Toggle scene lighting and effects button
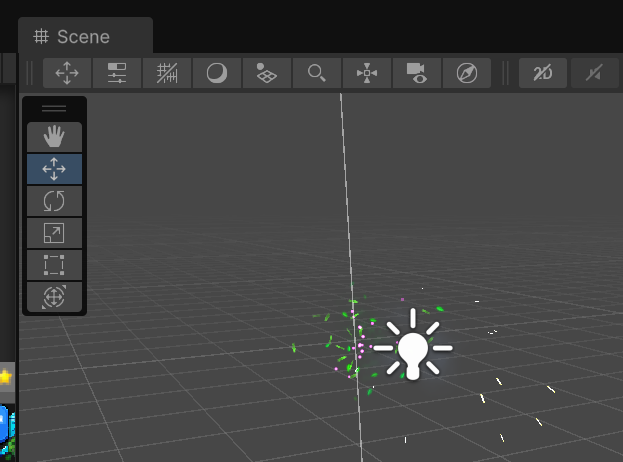Image resolution: width=623 pixels, height=462 pixels. 267,73
